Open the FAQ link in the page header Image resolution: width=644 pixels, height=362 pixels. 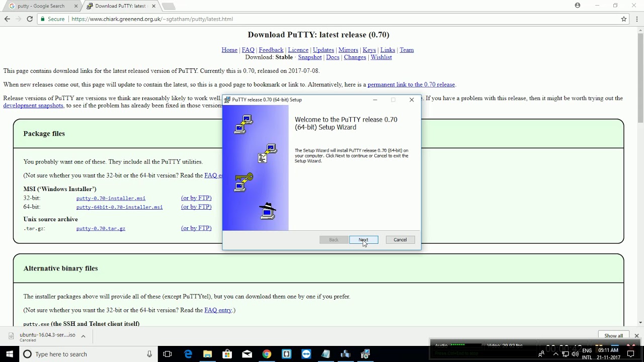248,50
